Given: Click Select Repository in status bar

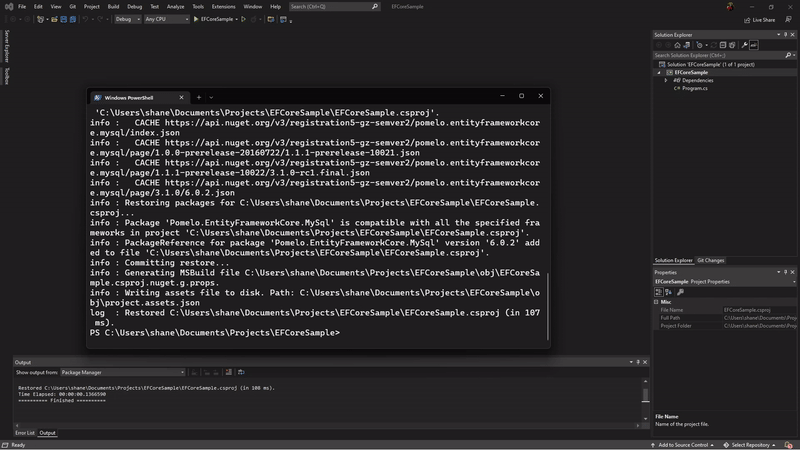Looking at the screenshot, I should (749, 445).
